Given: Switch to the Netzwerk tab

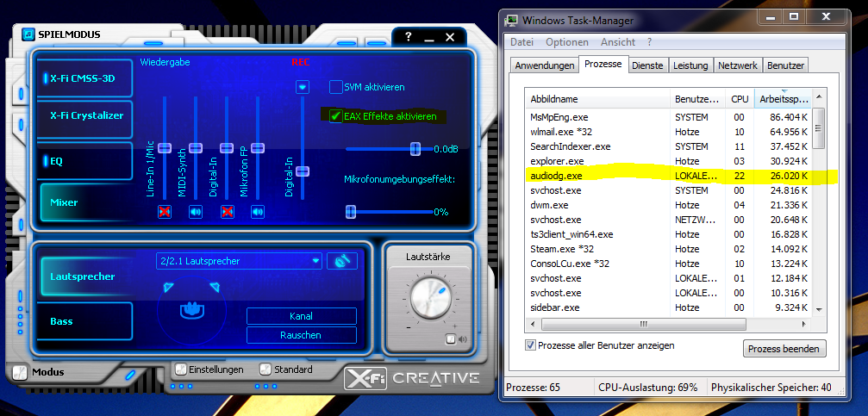Looking at the screenshot, I should pyautogui.click(x=737, y=65).
